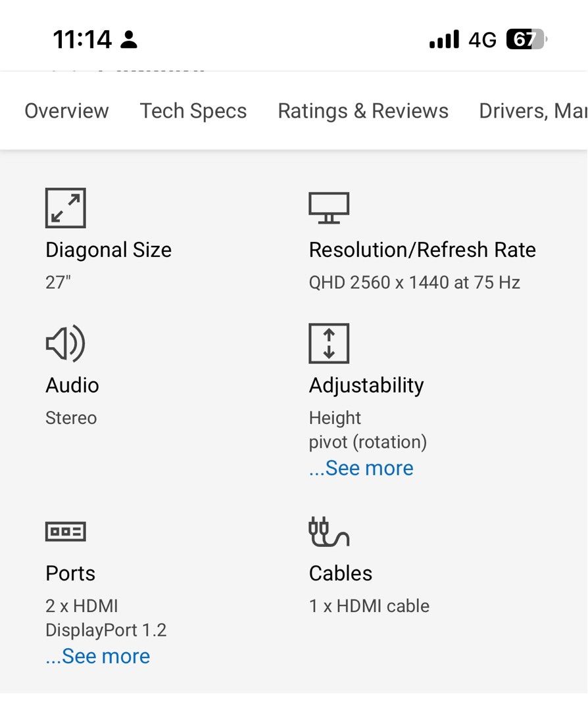Screen dimensions: 588x710
Task: Expand See more under Adjustability
Action: tap(362, 468)
